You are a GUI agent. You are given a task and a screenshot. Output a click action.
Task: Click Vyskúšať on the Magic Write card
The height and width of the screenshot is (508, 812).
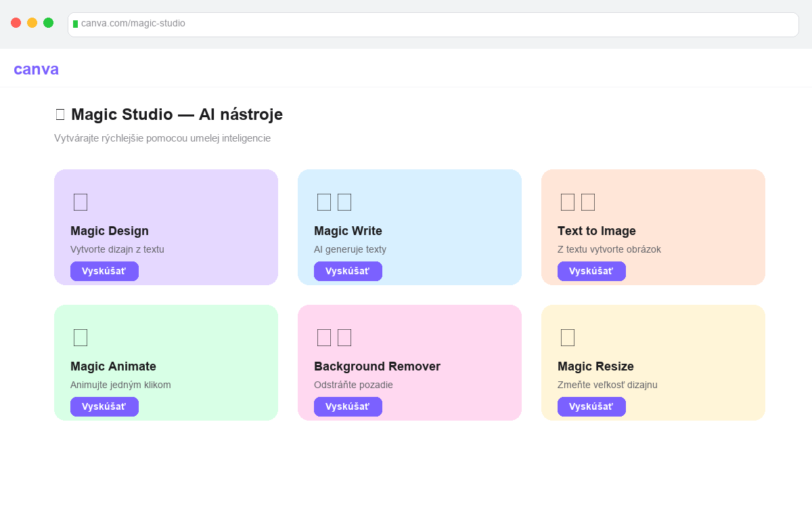[348, 271]
